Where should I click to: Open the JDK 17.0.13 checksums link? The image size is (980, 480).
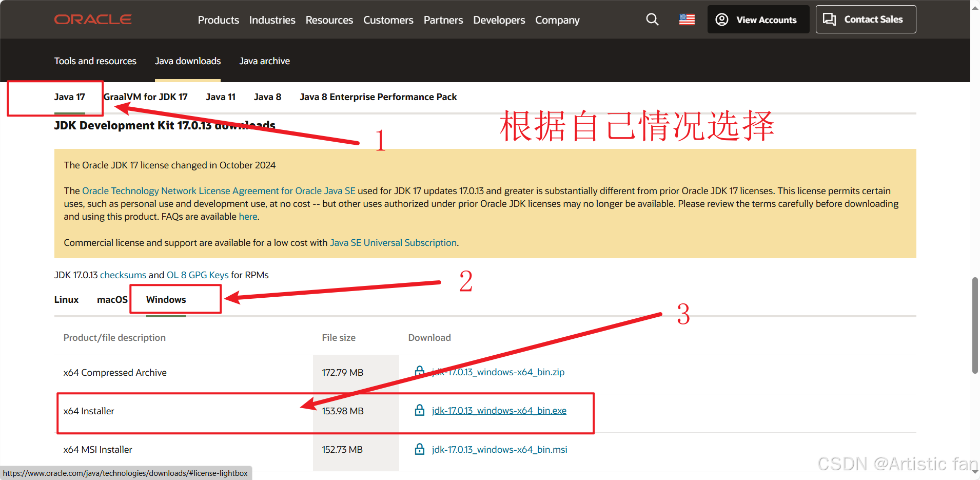click(123, 275)
